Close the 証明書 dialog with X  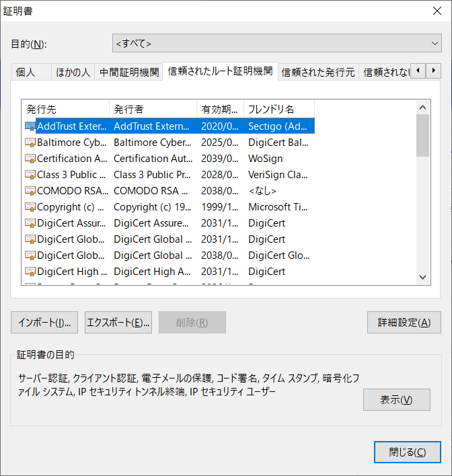pos(437,11)
